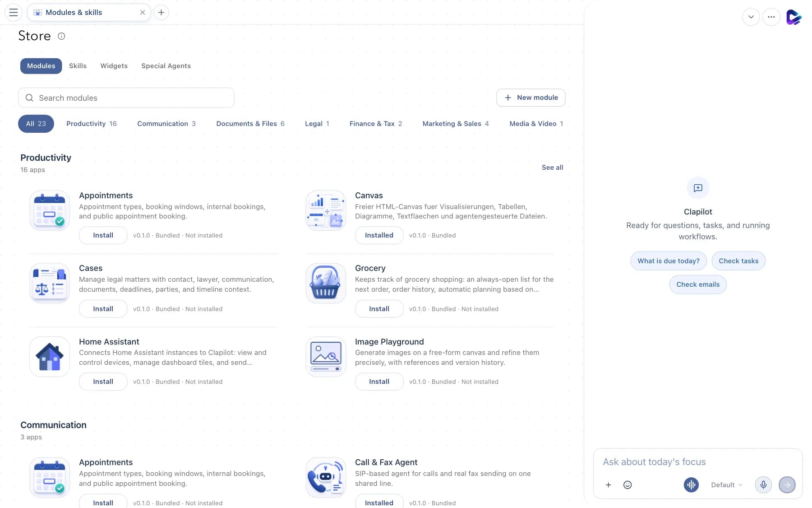Click the Call & Fax Agent title
812x508 pixels.
386,462
